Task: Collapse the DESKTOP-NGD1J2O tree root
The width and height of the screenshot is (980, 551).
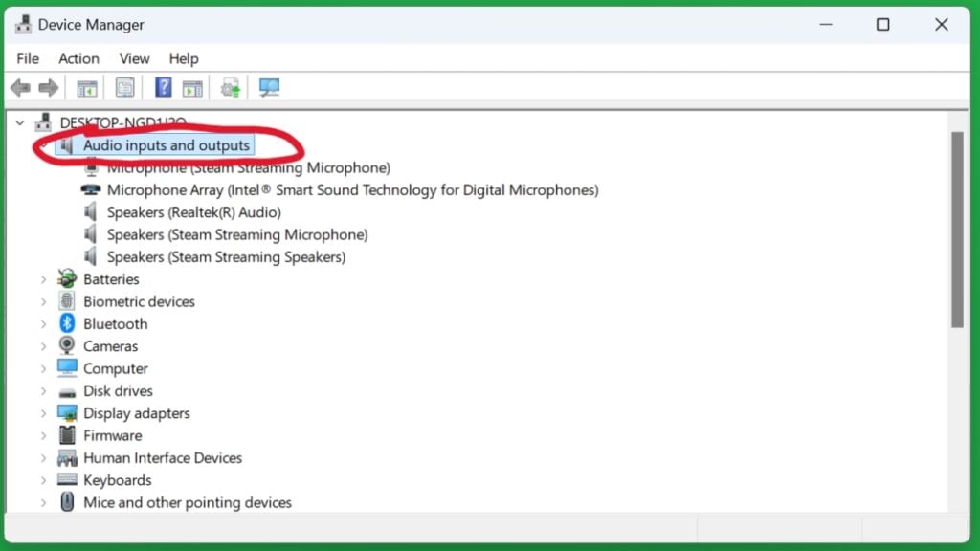Action: (19, 122)
